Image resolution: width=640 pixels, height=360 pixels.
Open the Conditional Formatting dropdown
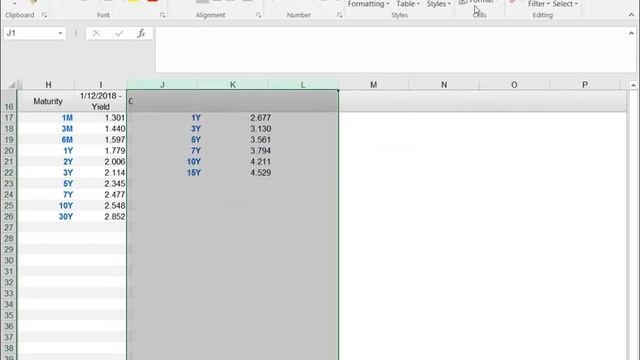[368, 4]
